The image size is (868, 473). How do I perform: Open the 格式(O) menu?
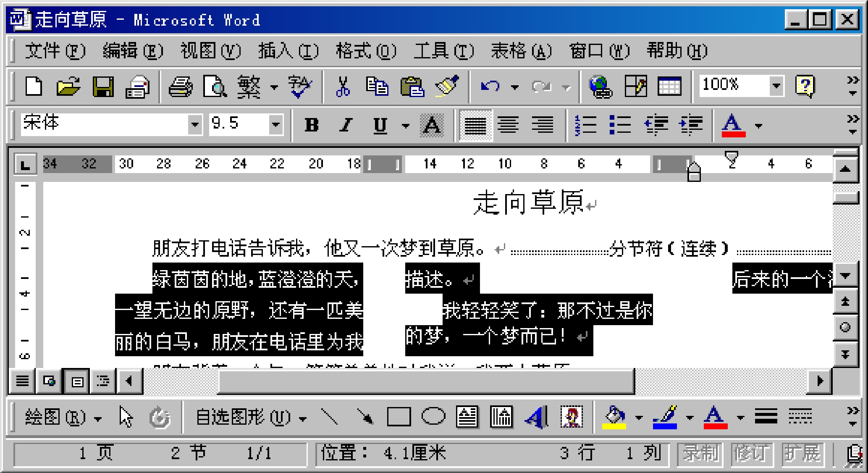pos(366,51)
